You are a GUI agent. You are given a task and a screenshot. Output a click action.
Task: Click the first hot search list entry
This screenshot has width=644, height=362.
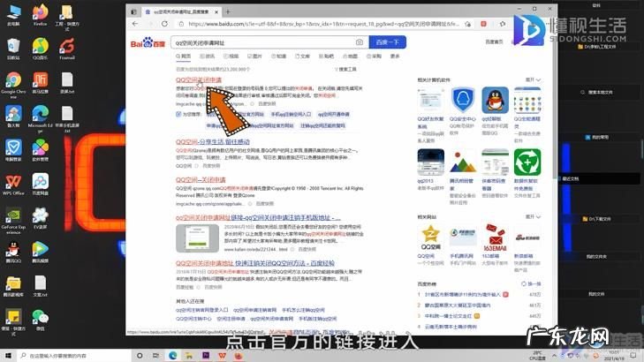click(x=463, y=294)
